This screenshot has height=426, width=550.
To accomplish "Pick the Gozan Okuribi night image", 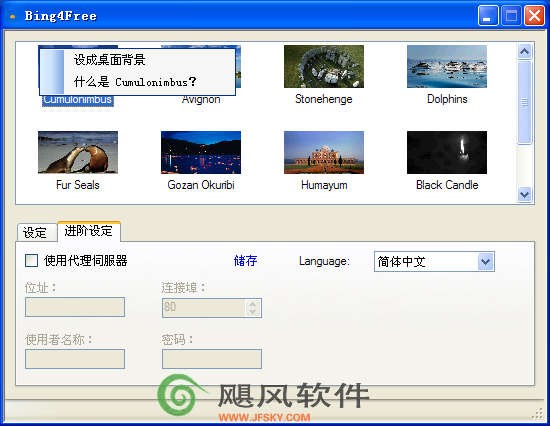I will [201, 152].
